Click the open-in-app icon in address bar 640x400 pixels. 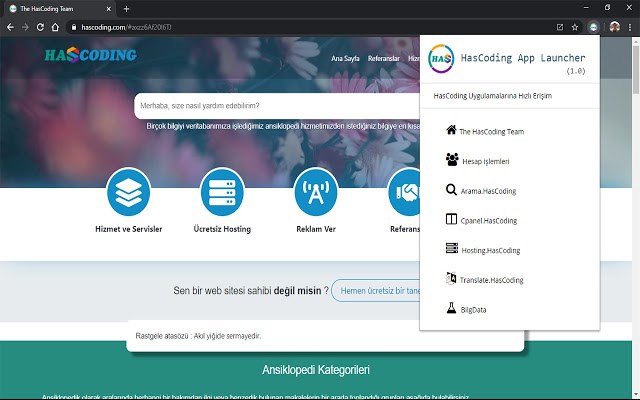pyautogui.click(x=560, y=27)
